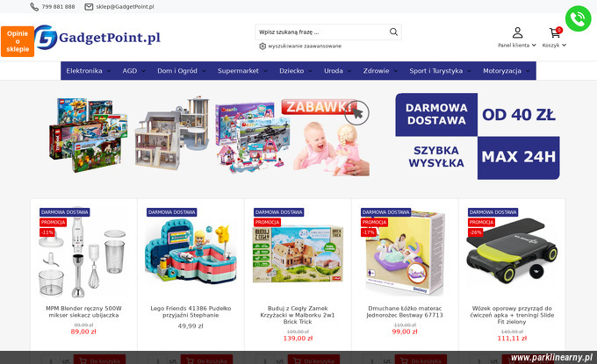Click the search magnifier icon
The width and height of the screenshot is (597, 364).
tap(393, 32)
